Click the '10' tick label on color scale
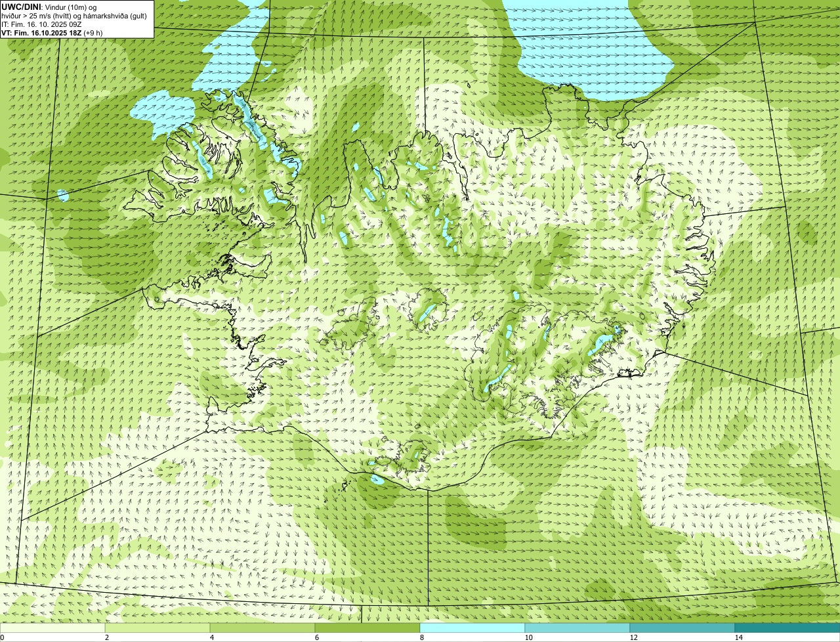This screenshot has width=840, height=642. tap(528, 637)
